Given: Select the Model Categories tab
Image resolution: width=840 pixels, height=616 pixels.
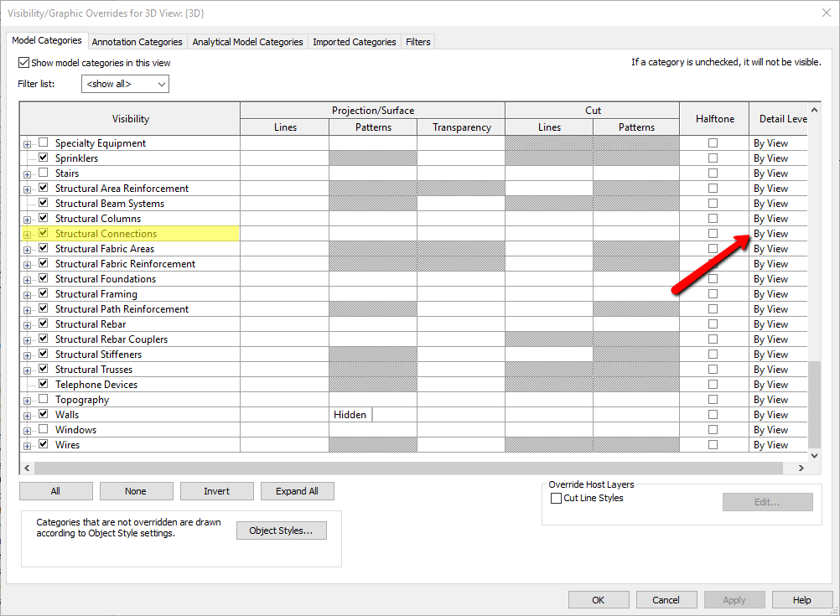Looking at the screenshot, I should click(47, 40).
